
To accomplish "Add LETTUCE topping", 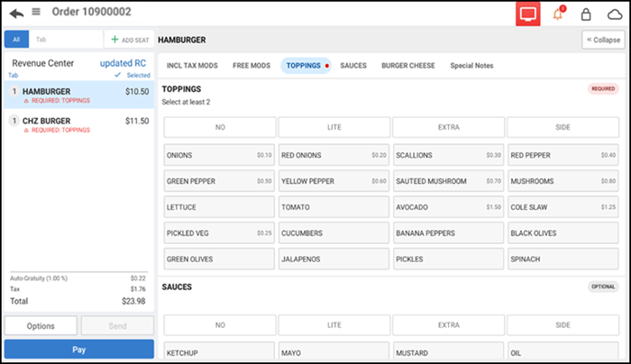I will [x=219, y=207].
